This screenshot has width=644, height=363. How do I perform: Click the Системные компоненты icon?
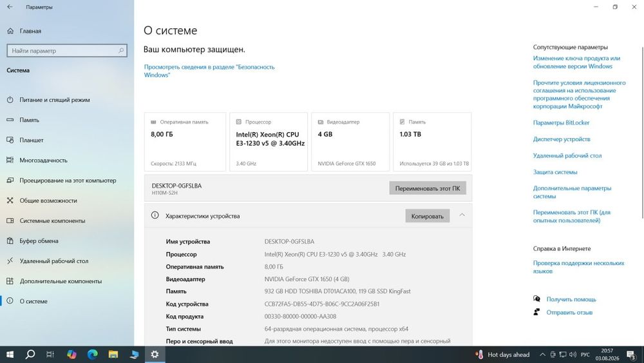pyautogui.click(x=10, y=221)
